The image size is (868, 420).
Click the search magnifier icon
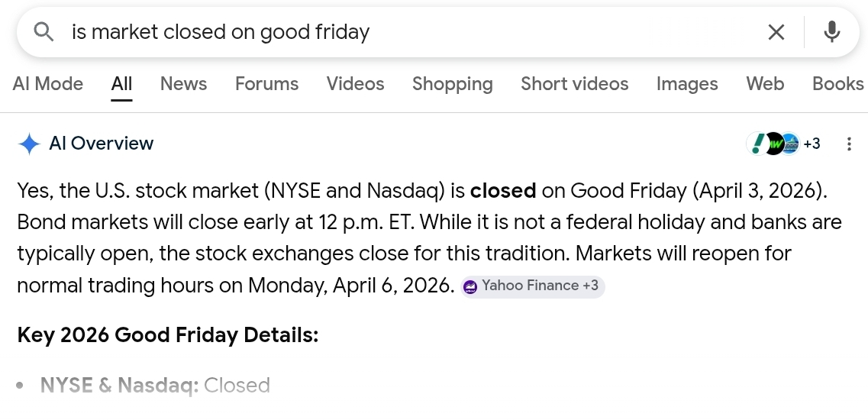44,32
